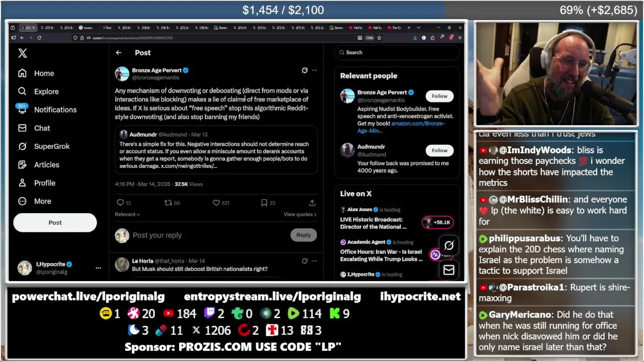Click the lock icon in address bar

(x=82, y=38)
